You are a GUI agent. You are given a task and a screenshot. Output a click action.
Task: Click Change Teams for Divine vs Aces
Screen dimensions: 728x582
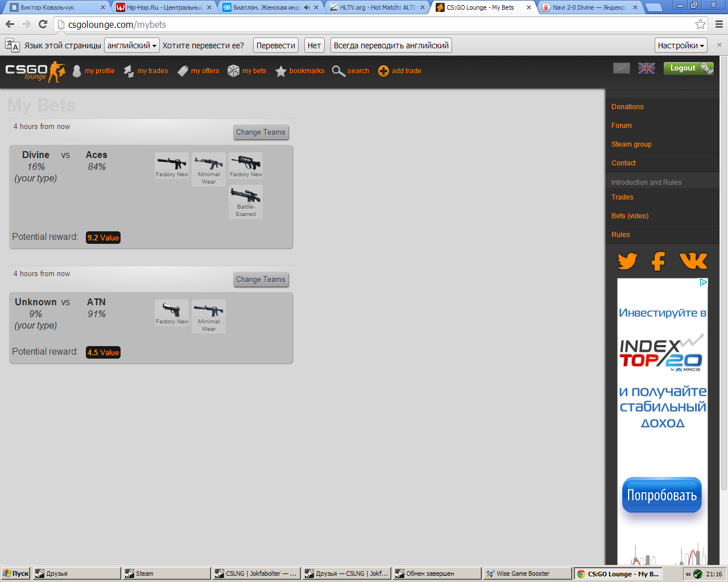(260, 132)
